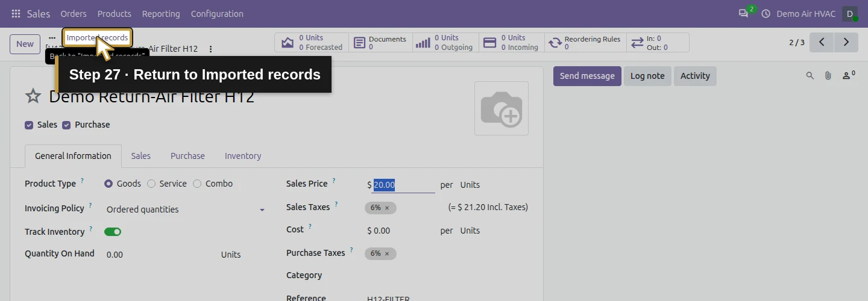Open collapsed breadcrumb ellipsis
This screenshot has width=868, height=301.
point(52,37)
